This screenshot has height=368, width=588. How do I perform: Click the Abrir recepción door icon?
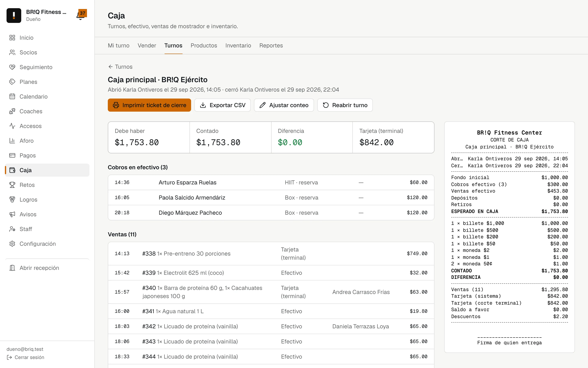12,268
